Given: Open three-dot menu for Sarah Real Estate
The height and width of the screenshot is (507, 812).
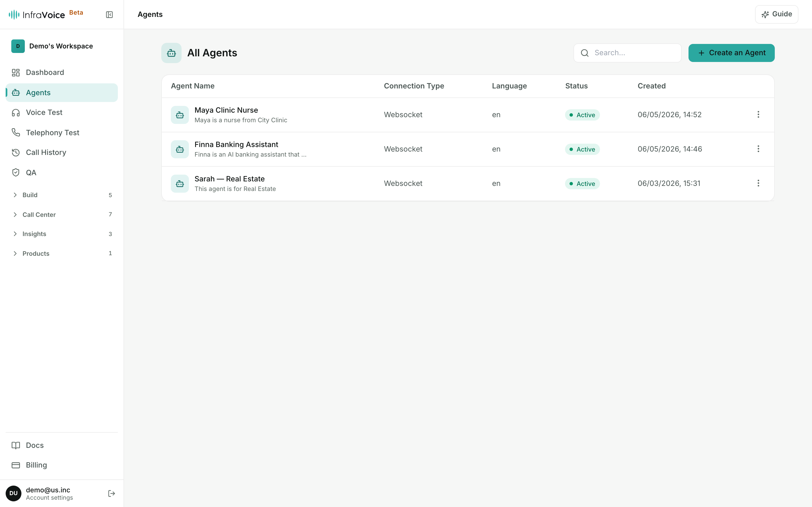Looking at the screenshot, I should pos(758,183).
